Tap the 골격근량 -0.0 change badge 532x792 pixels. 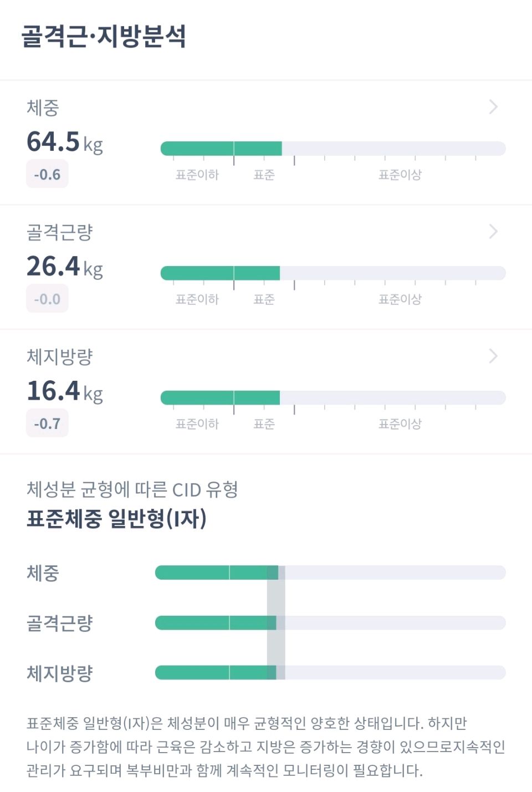tap(47, 299)
